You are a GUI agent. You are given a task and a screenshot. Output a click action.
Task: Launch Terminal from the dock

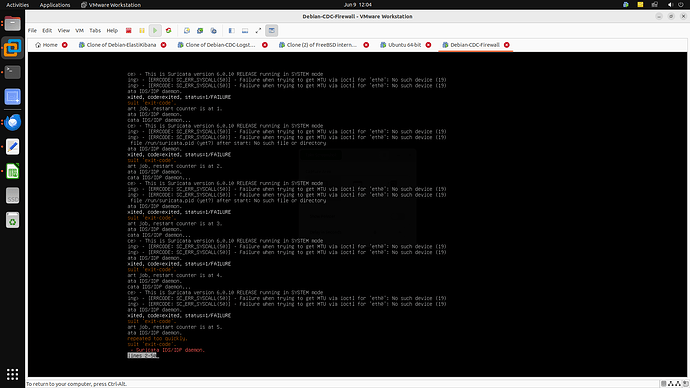(x=12, y=72)
